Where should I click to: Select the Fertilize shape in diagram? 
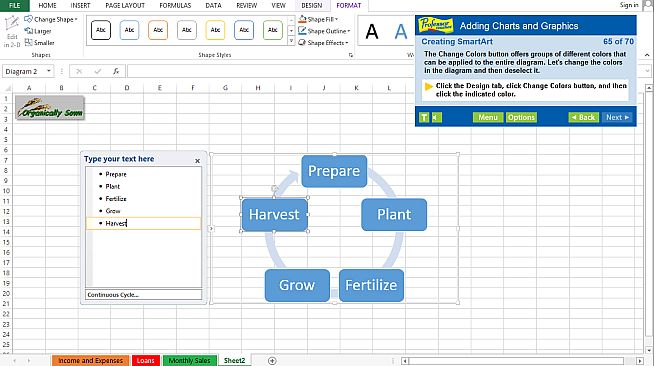(371, 286)
